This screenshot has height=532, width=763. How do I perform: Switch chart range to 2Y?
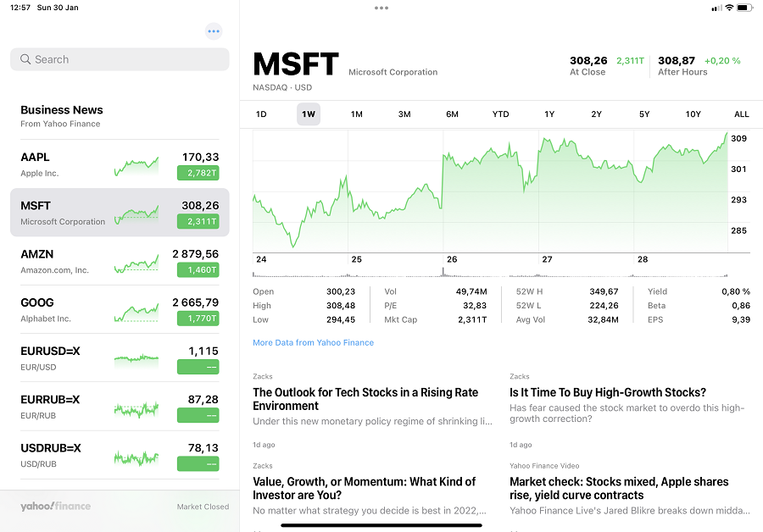click(x=597, y=114)
